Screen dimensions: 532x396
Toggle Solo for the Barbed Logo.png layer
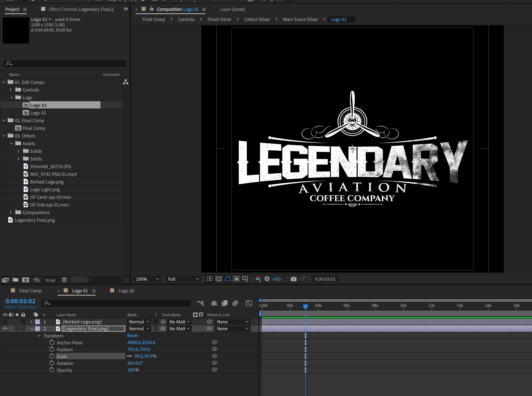(17, 322)
